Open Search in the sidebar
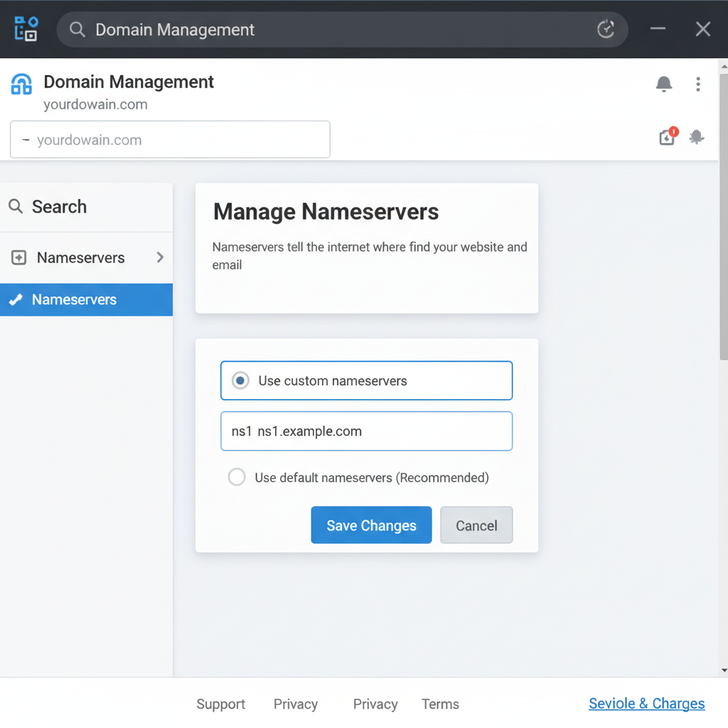728x728 pixels. click(86, 207)
